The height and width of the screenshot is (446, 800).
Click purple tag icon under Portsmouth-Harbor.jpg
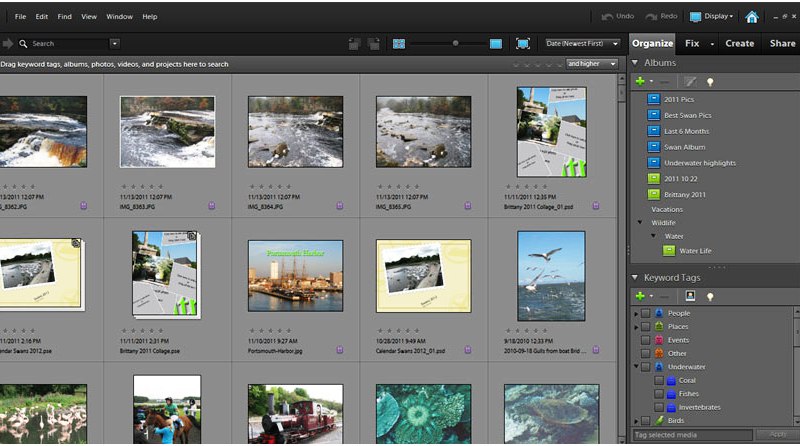pyautogui.click(x=340, y=350)
